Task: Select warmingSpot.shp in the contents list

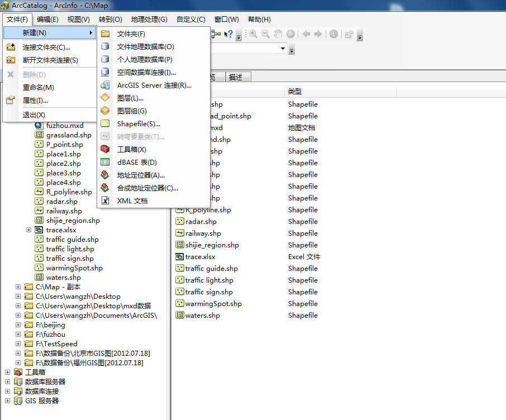Action: click(x=213, y=303)
